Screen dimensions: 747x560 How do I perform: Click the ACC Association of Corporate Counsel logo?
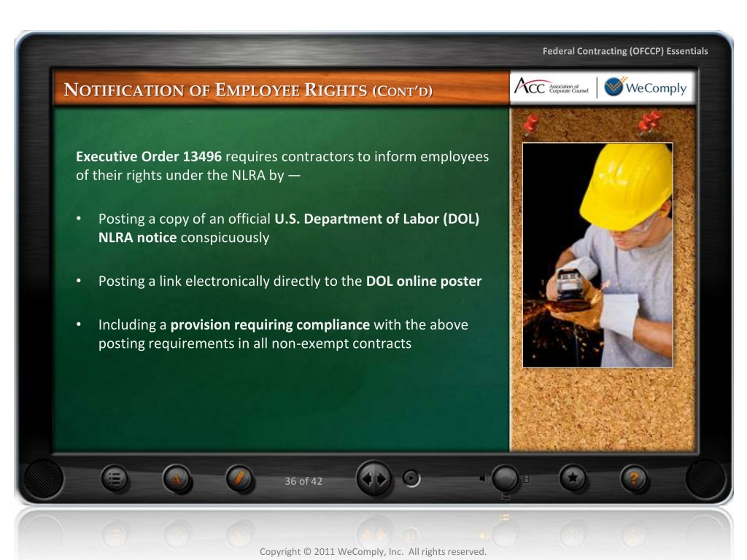(x=551, y=87)
